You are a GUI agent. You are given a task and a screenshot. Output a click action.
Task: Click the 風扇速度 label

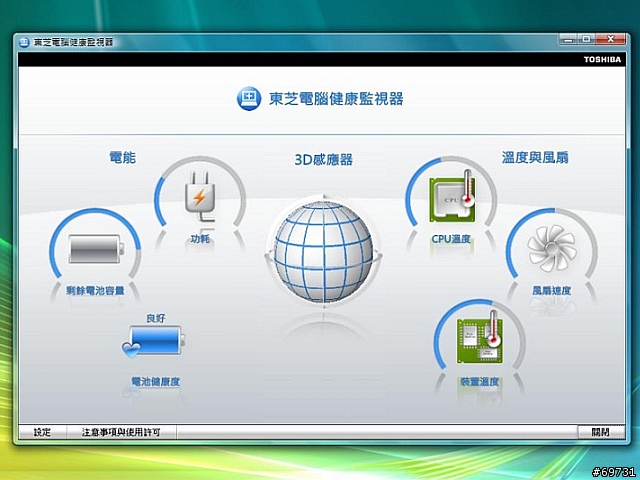pyautogui.click(x=551, y=291)
